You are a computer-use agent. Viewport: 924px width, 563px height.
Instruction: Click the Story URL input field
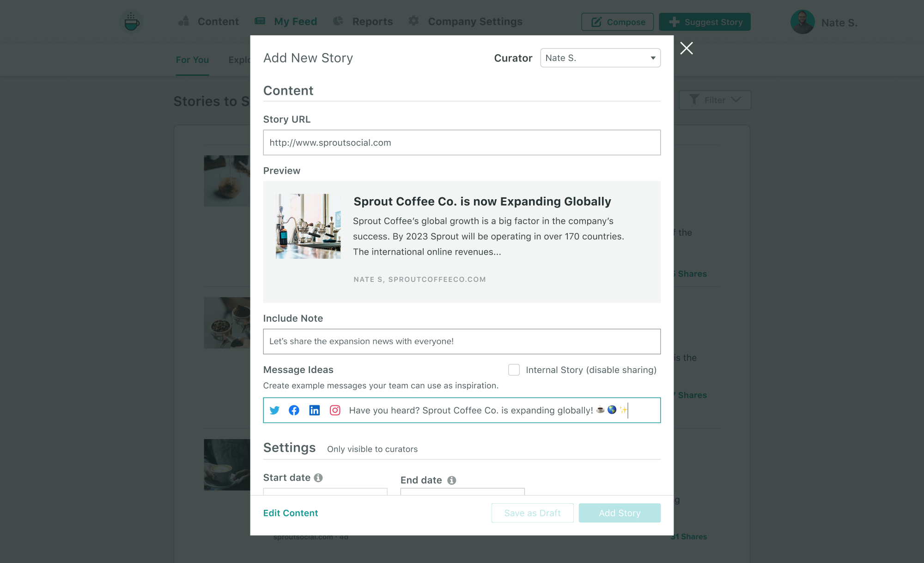tap(462, 142)
